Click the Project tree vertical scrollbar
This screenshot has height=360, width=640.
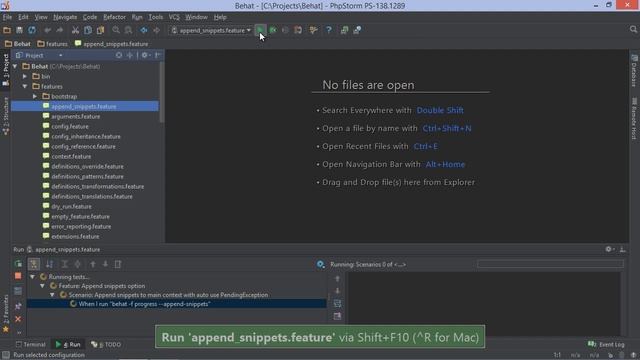pyautogui.click(x=162, y=92)
